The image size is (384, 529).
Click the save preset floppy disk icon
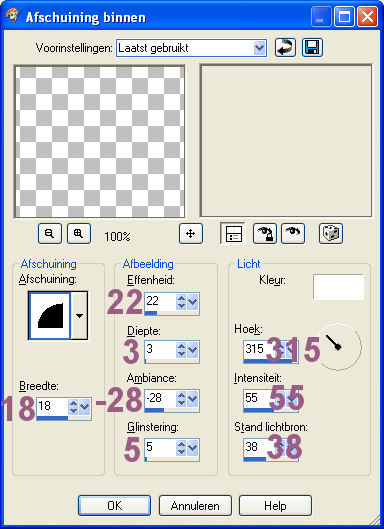click(312, 48)
